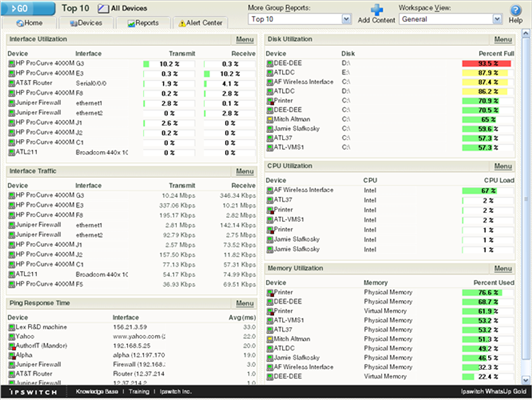Expand the Workspace View dropdown arrow
Screen dimensions: 532x400
tap(497, 19)
